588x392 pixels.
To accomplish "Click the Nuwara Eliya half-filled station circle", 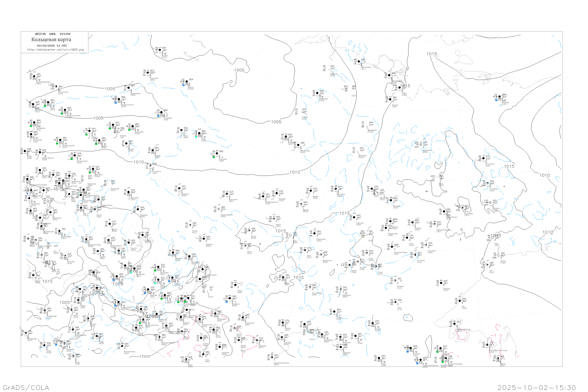I will pos(56,86).
